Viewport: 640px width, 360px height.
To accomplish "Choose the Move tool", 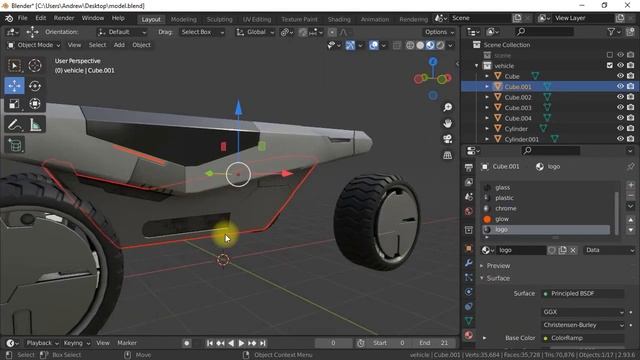I will coord(14,86).
